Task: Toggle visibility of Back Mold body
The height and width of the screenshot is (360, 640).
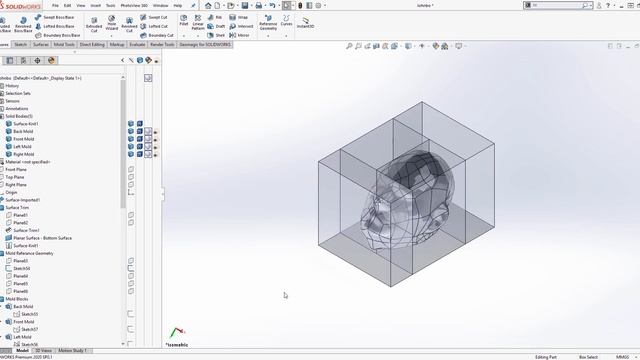Action: tap(131, 131)
